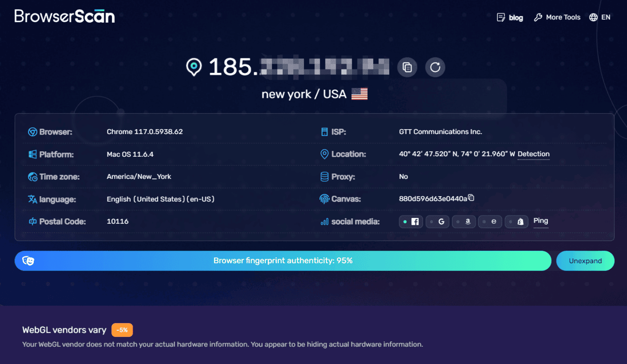Image resolution: width=627 pixels, height=364 pixels.
Task: Click the Location pin icon in table
Action: (325, 154)
